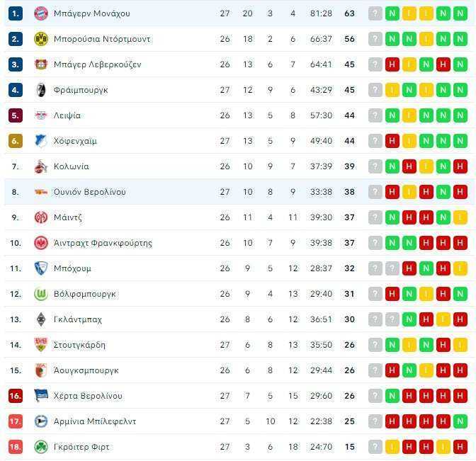Click the Stuttgart VfB crest
Image resolution: width=476 pixels, height=461 pixels.
point(41,345)
